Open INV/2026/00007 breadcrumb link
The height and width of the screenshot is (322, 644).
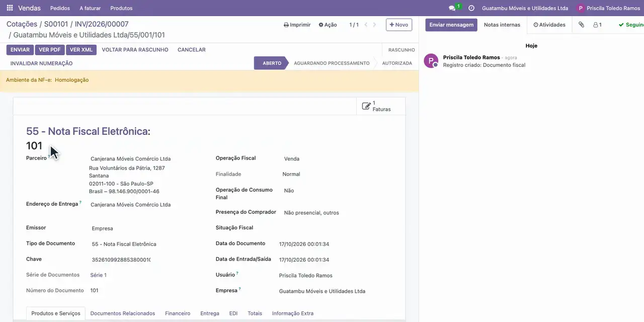pos(102,24)
